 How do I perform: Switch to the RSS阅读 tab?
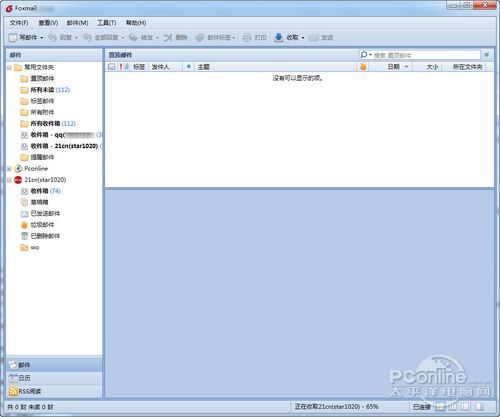[x=54, y=391]
